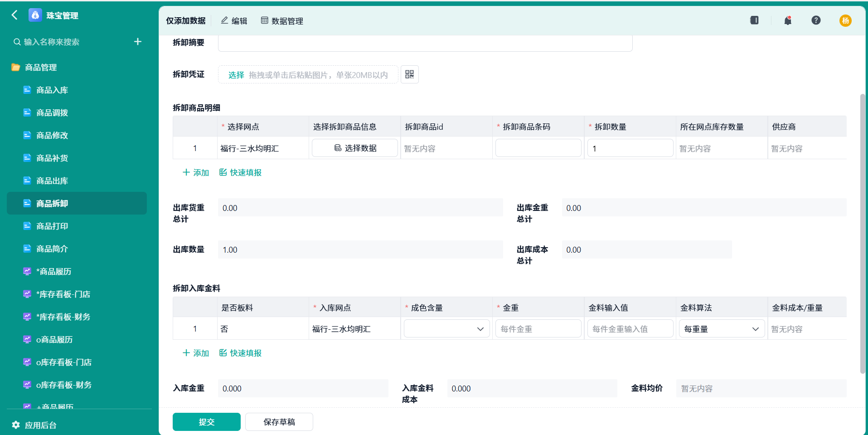This screenshot has height=435, width=868.
Task: Open the 编辑 tab
Action: point(234,21)
